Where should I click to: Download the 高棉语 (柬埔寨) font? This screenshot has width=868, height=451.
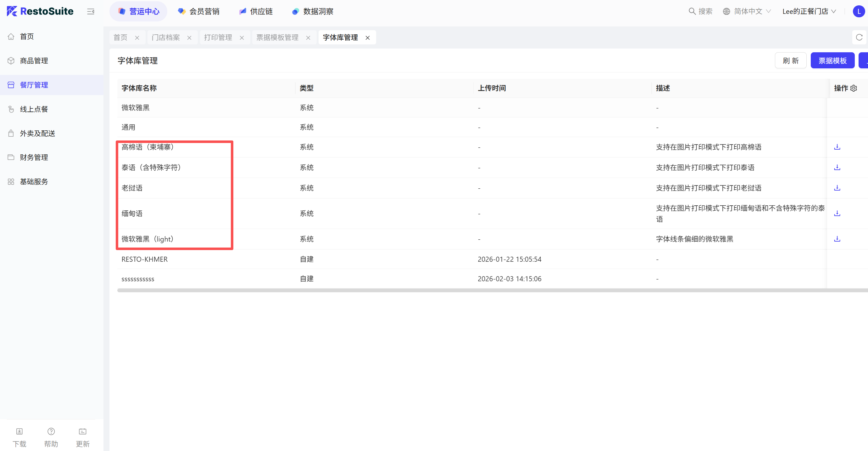837,147
